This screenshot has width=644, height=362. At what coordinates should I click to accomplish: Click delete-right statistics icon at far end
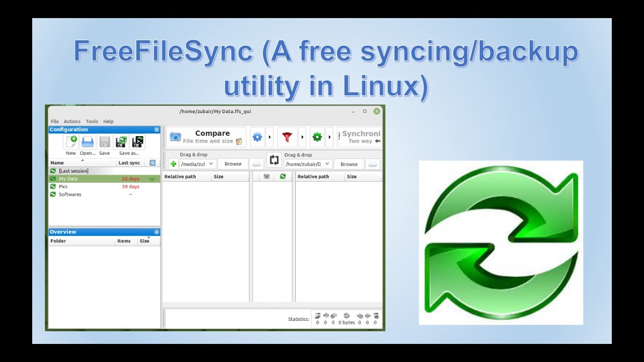click(376, 316)
